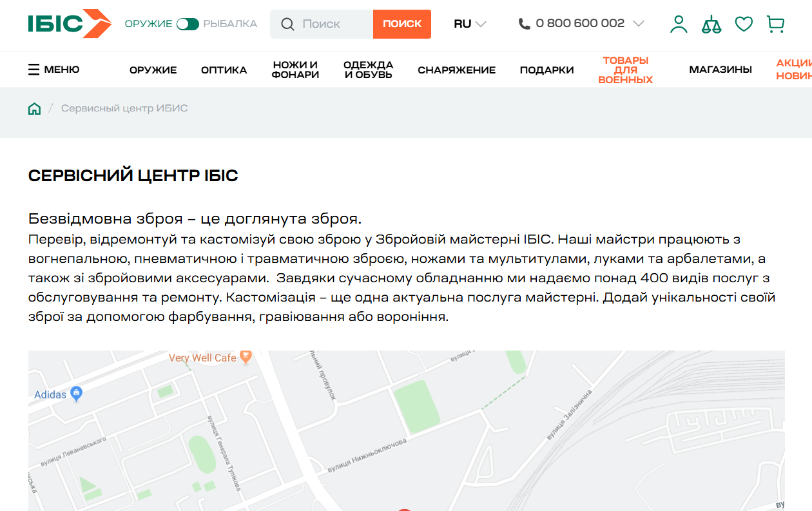Open the ОРУЖИЕ category menu
This screenshot has width=812, height=511.
coord(153,70)
